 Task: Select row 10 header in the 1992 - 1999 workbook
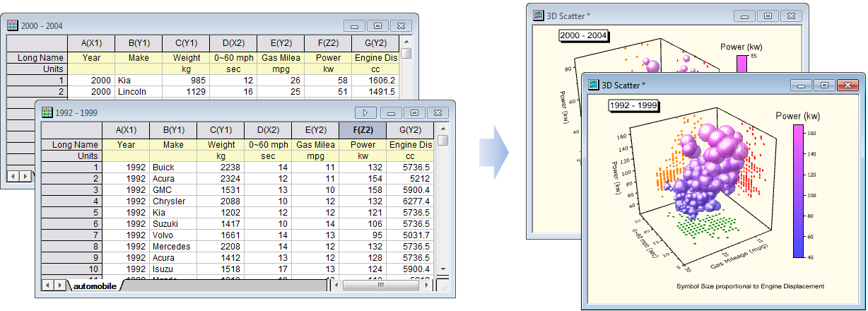click(72, 269)
